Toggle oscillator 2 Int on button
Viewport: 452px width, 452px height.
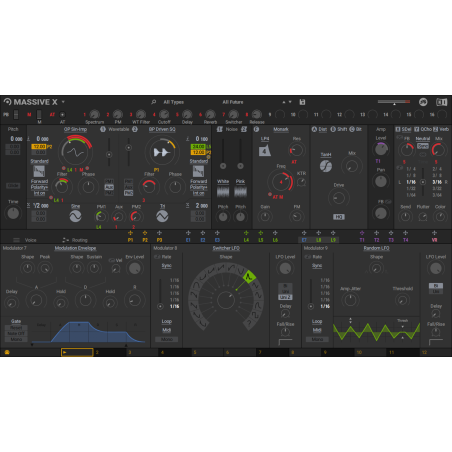pyautogui.click(x=199, y=193)
